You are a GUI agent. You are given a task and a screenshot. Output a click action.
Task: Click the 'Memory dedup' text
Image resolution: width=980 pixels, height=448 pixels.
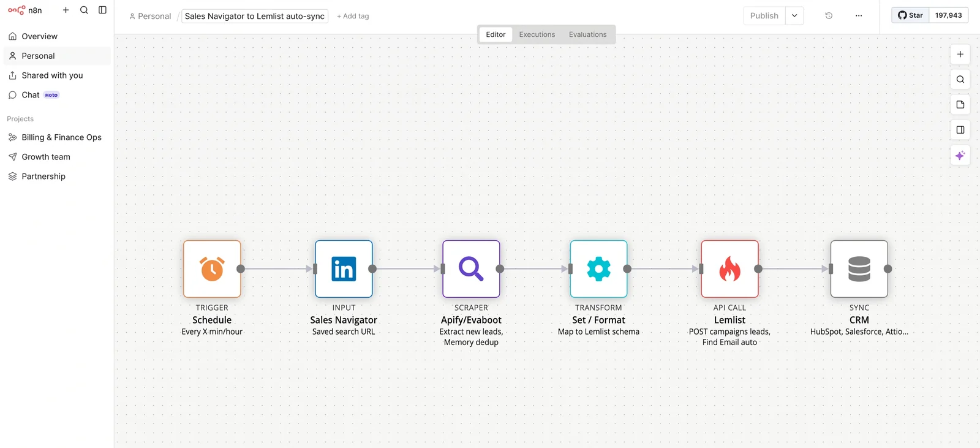471,343
